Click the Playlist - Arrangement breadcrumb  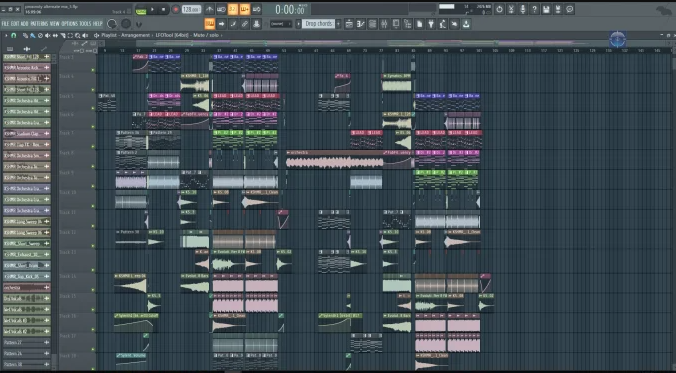[x=125, y=35]
